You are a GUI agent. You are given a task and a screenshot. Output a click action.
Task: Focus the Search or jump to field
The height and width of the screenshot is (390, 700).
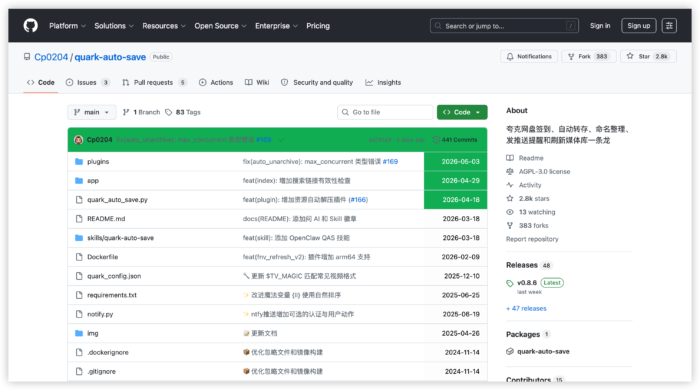[504, 26]
